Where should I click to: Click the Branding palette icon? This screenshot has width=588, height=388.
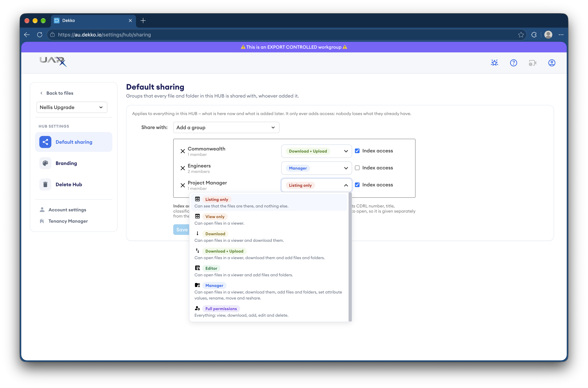[x=45, y=163]
